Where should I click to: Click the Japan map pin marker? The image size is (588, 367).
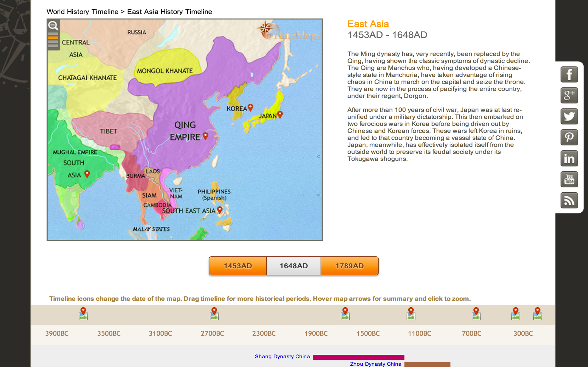pyautogui.click(x=280, y=114)
